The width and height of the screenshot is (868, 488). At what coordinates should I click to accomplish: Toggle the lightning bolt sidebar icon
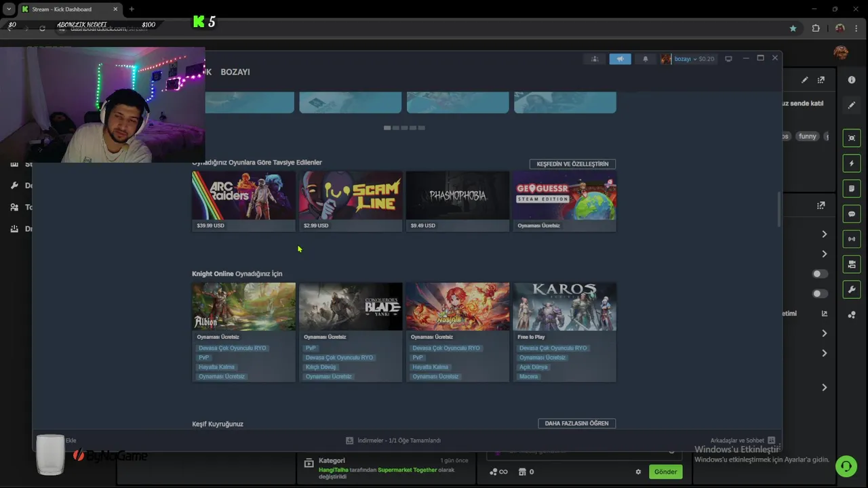tap(852, 163)
